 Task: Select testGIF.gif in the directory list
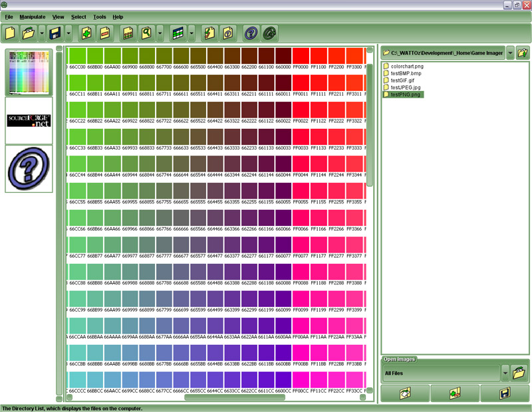(402, 80)
